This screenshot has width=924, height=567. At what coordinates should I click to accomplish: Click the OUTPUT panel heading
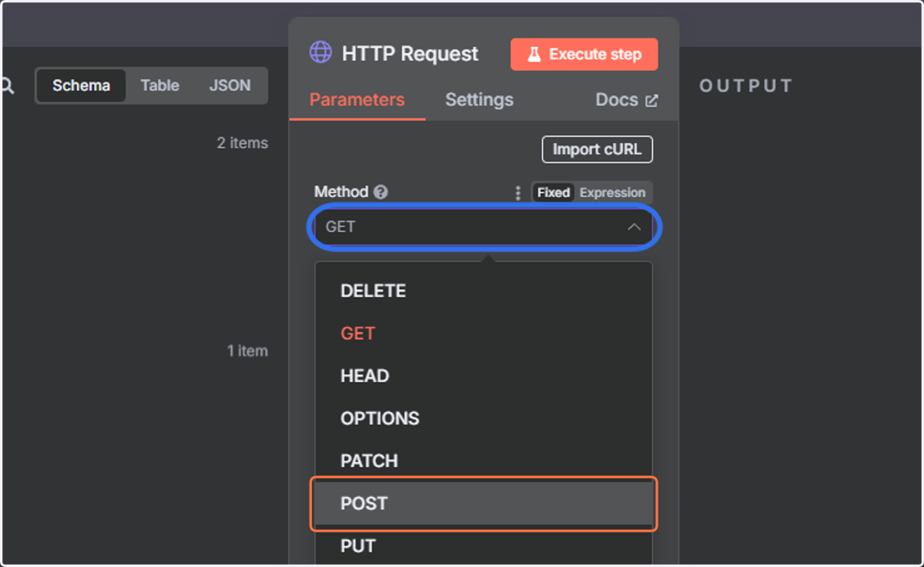coord(745,86)
